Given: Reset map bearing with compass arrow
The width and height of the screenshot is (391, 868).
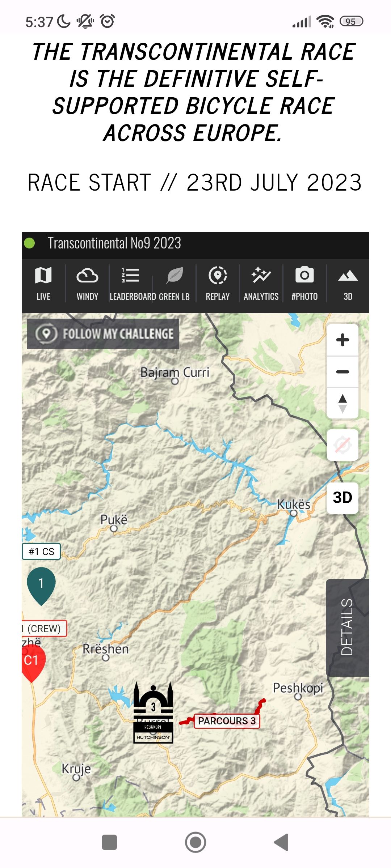Looking at the screenshot, I should pyautogui.click(x=342, y=404).
